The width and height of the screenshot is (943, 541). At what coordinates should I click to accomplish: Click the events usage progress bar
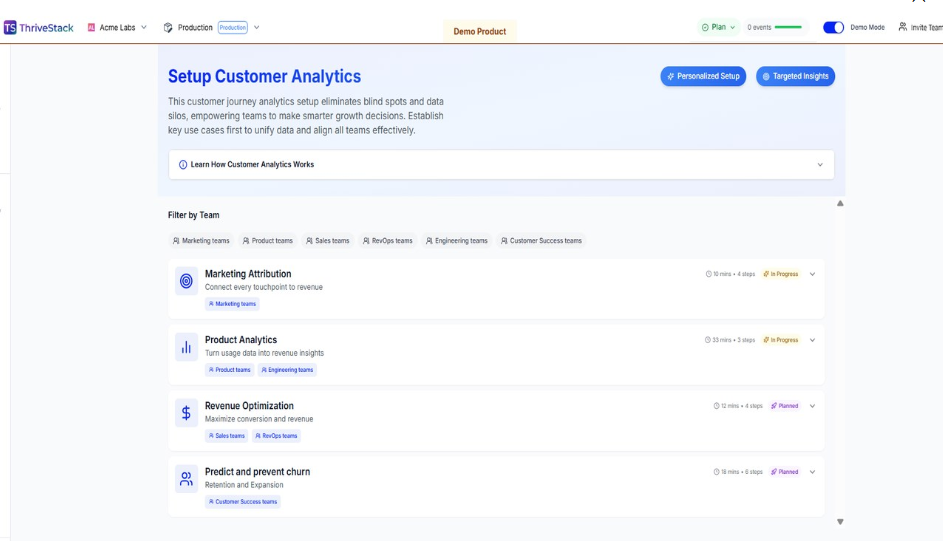point(788,28)
